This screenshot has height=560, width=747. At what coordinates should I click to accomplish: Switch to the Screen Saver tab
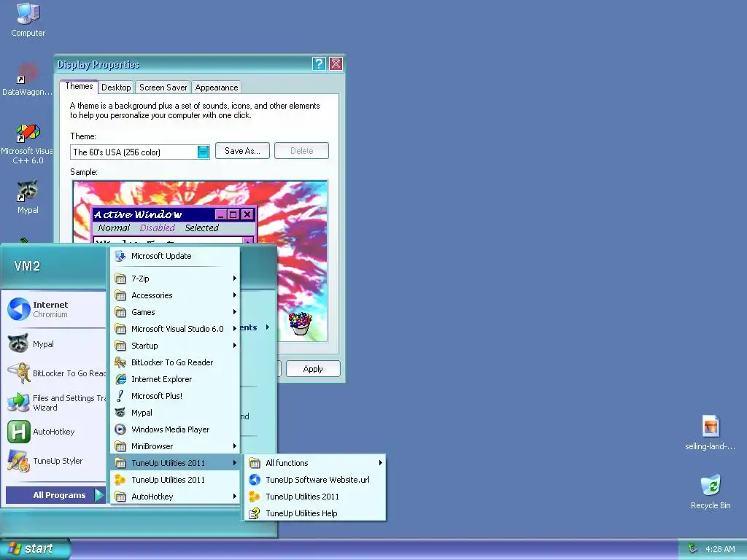click(x=163, y=87)
